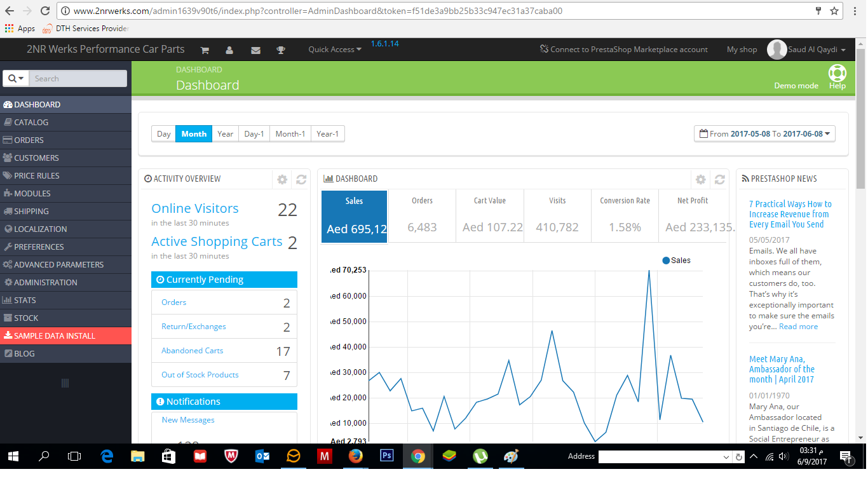Open McAfee from the taskbar
The height and width of the screenshot is (488, 868).
pos(231,456)
